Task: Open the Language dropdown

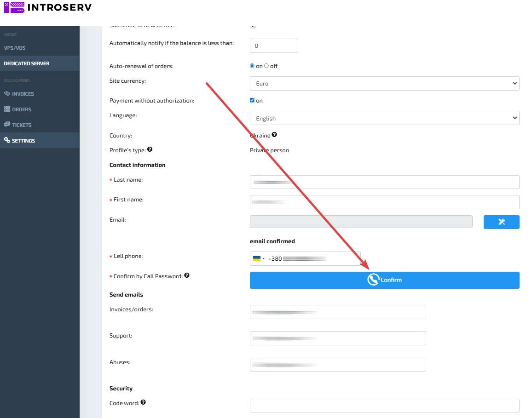Action: pyautogui.click(x=384, y=118)
